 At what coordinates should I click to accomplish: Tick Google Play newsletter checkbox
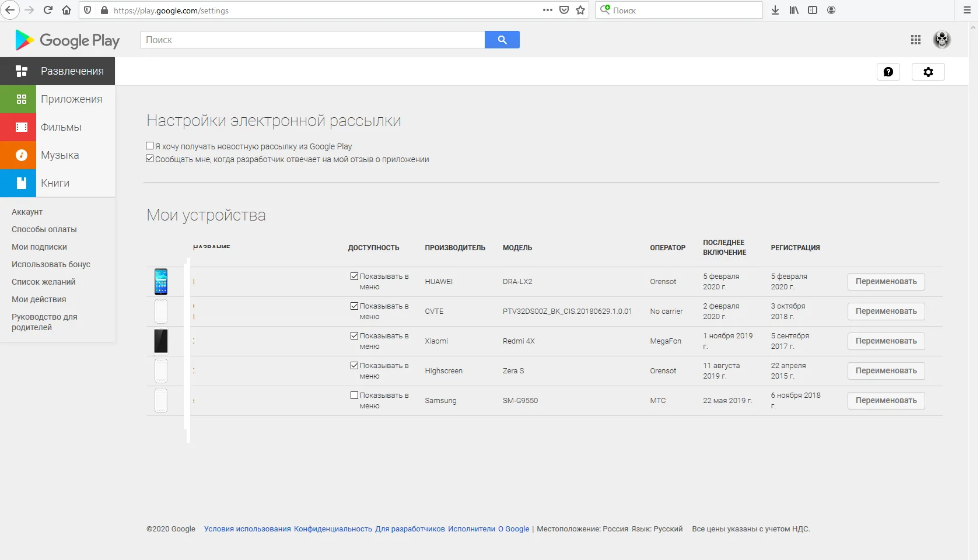(x=150, y=146)
